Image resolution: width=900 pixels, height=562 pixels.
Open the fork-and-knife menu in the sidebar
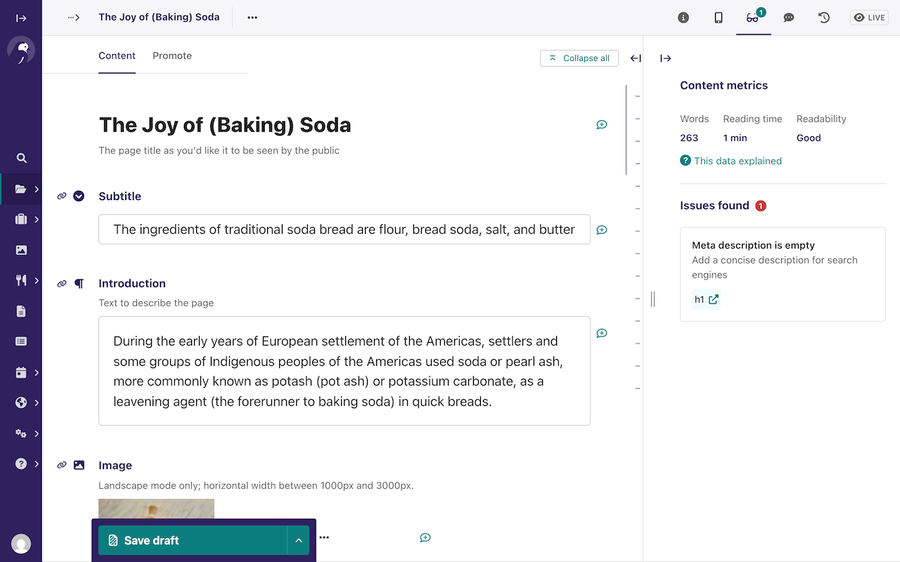pyautogui.click(x=21, y=280)
